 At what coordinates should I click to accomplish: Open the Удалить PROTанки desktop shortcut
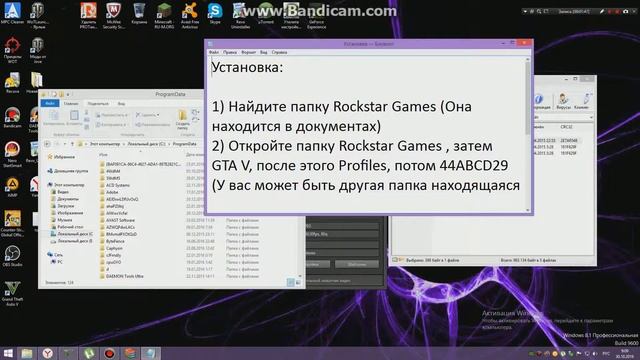[88, 16]
